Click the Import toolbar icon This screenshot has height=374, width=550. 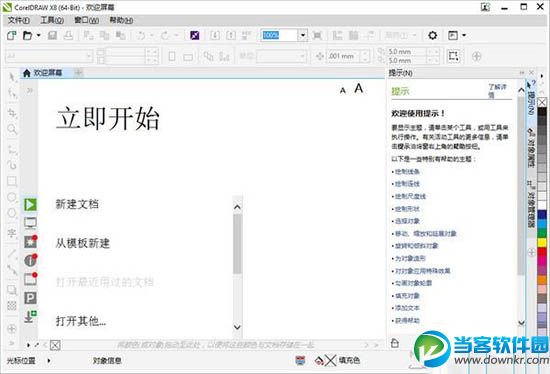[215, 35]
